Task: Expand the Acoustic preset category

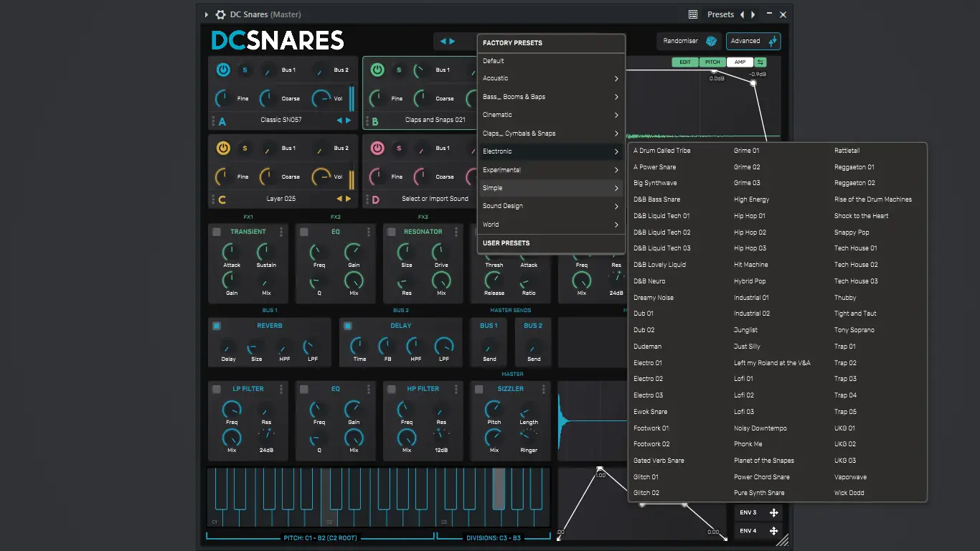Action: [x=551, y=78]
